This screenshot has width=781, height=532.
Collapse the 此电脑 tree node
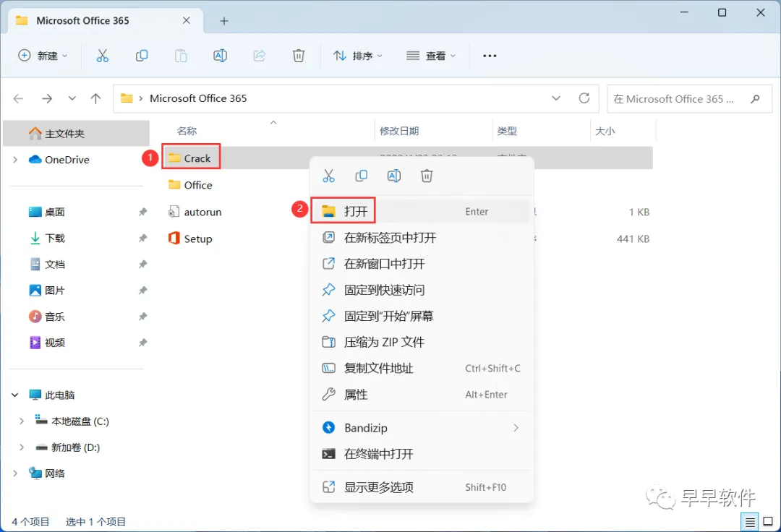pyautogui.click(x=15, y=395)
